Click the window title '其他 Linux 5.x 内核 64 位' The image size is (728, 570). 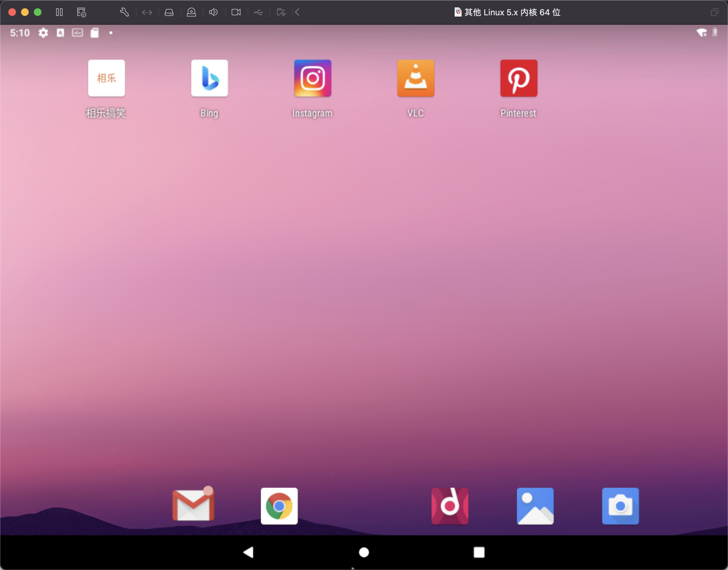(512, 12)
